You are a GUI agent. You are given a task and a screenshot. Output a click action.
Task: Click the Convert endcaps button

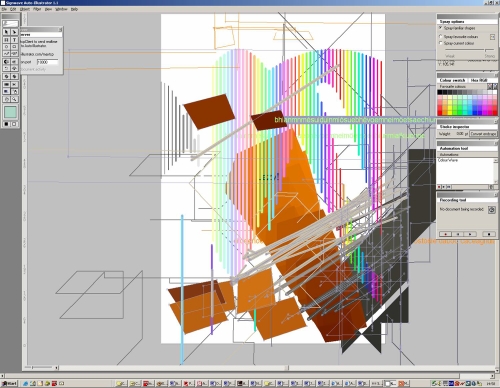(x=483, y=134)
